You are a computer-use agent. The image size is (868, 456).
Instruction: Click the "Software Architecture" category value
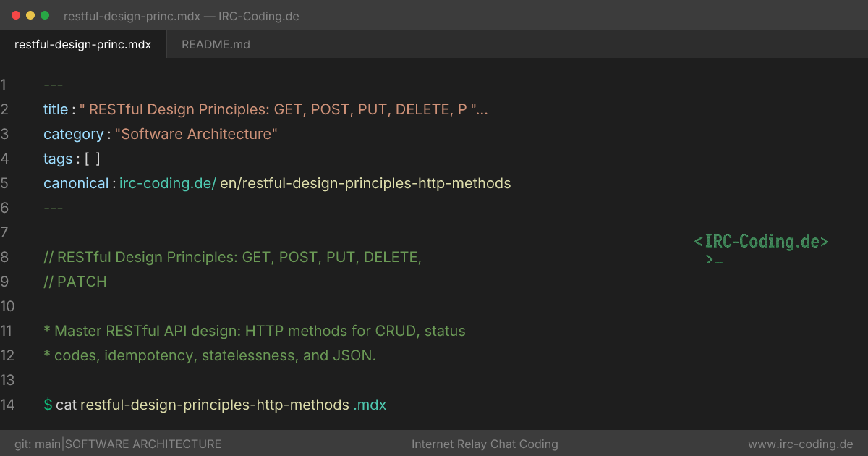[196, 134]
